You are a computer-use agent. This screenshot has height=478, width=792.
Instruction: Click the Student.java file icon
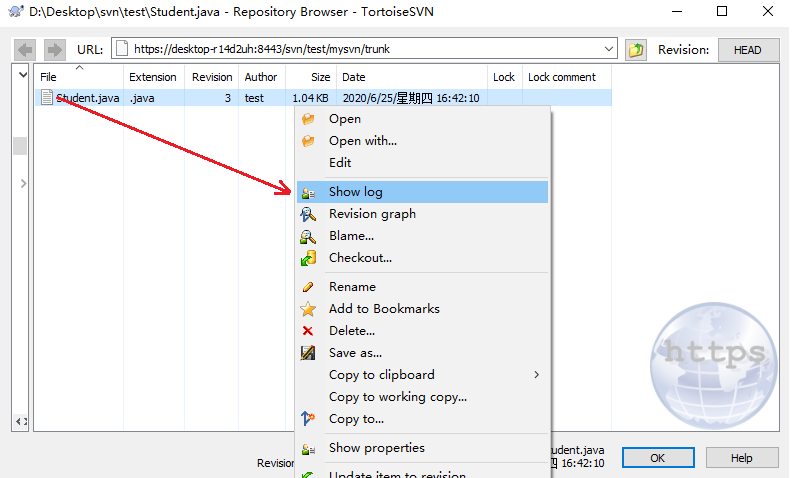tap(47, 97)
